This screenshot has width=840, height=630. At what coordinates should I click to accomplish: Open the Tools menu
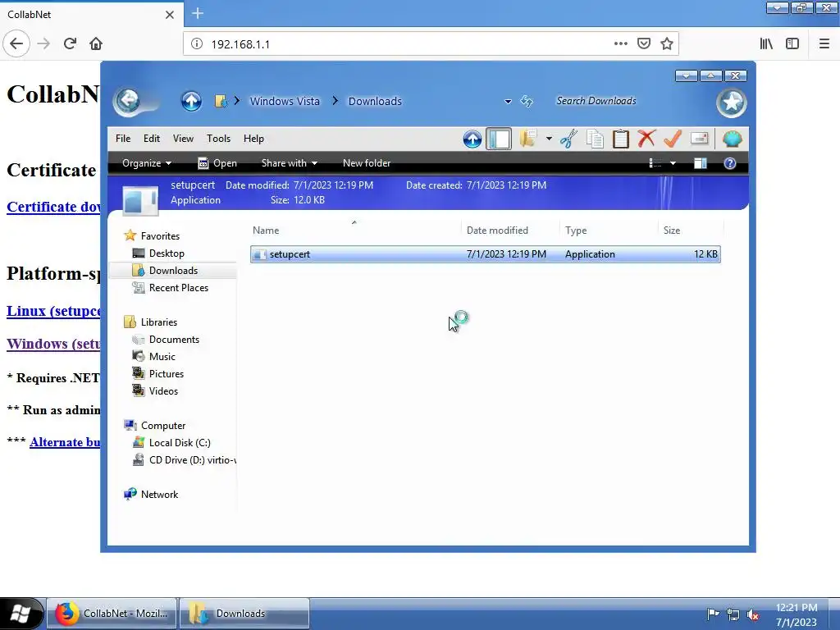(x=218, y=139)
